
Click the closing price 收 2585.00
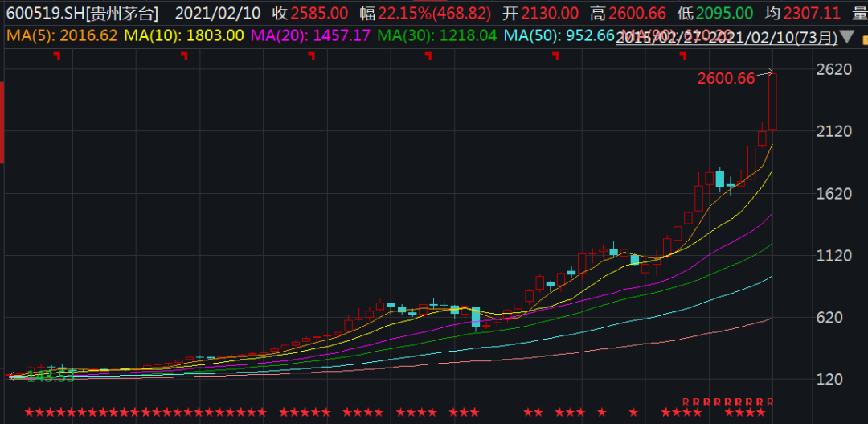[x=310, y=13]
